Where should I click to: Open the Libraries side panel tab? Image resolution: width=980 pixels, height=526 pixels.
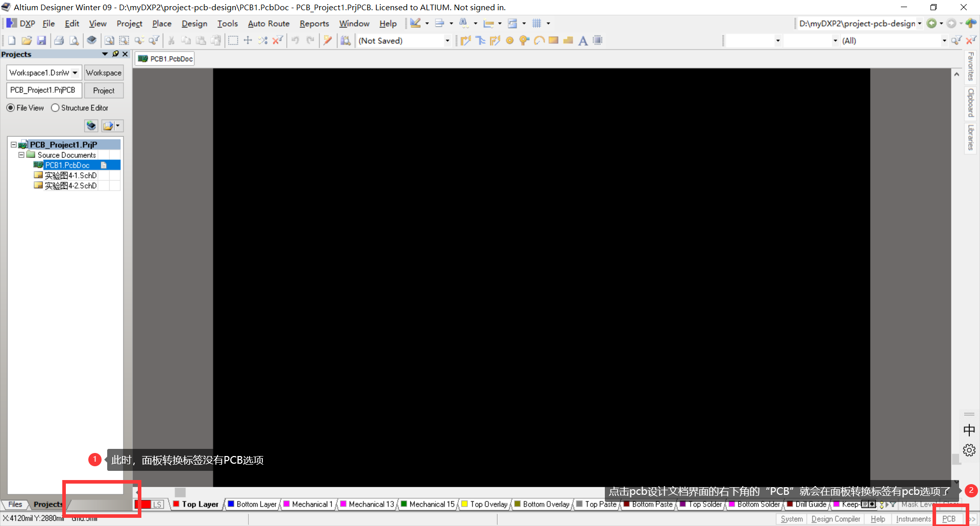tap(971, 137)
